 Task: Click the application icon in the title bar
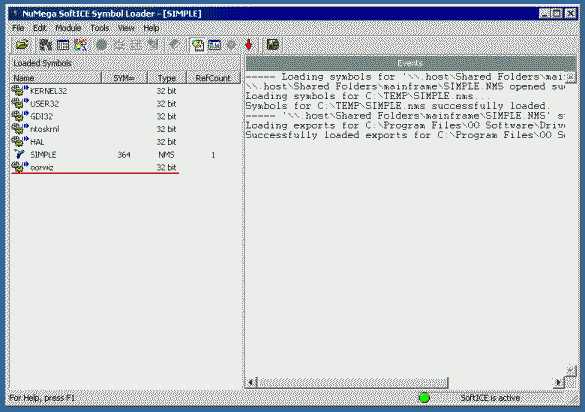pos(15,14)
